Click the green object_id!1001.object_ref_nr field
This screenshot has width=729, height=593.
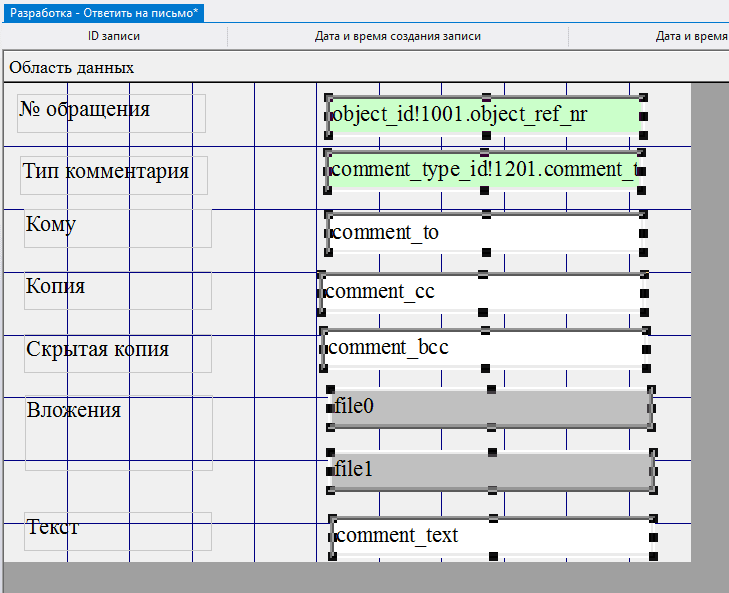click(484, 116)
